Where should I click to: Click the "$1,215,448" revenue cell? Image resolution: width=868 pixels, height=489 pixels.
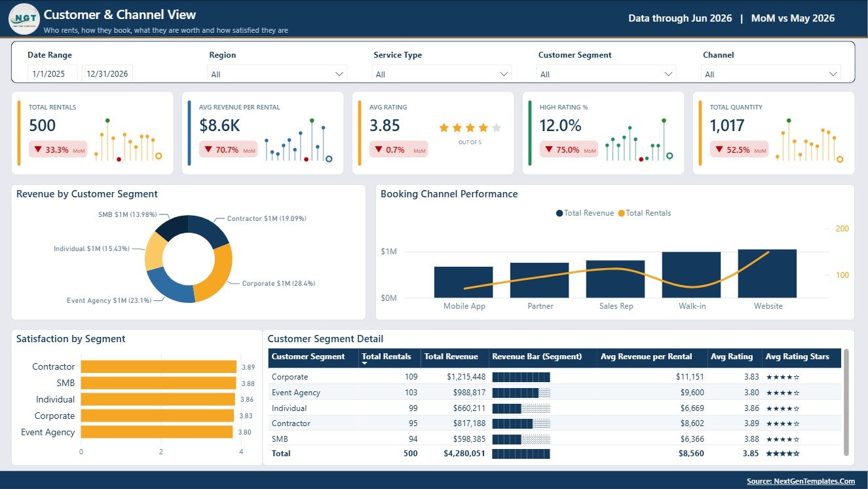coord(466,377)
